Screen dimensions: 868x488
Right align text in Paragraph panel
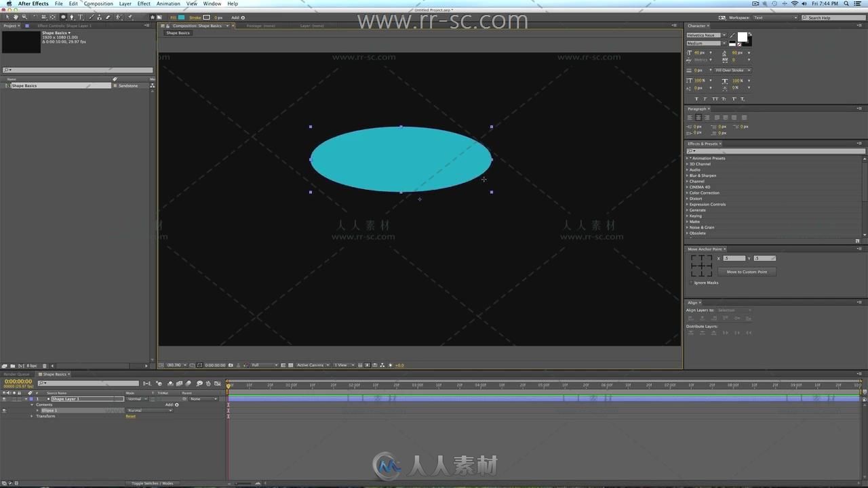707,117
